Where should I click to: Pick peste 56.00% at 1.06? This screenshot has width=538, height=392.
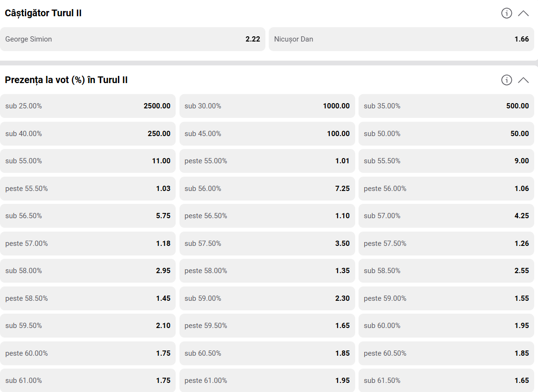tap(446, 189)
